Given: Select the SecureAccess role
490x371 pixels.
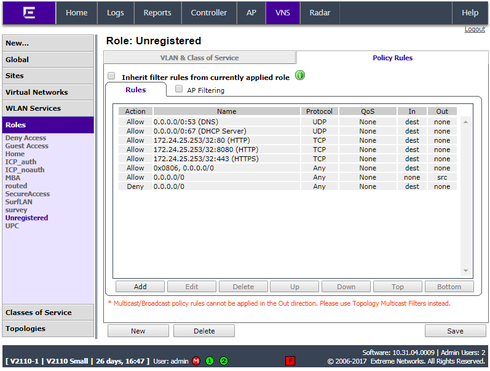Looking at the screenshot, I should (27, 194).
